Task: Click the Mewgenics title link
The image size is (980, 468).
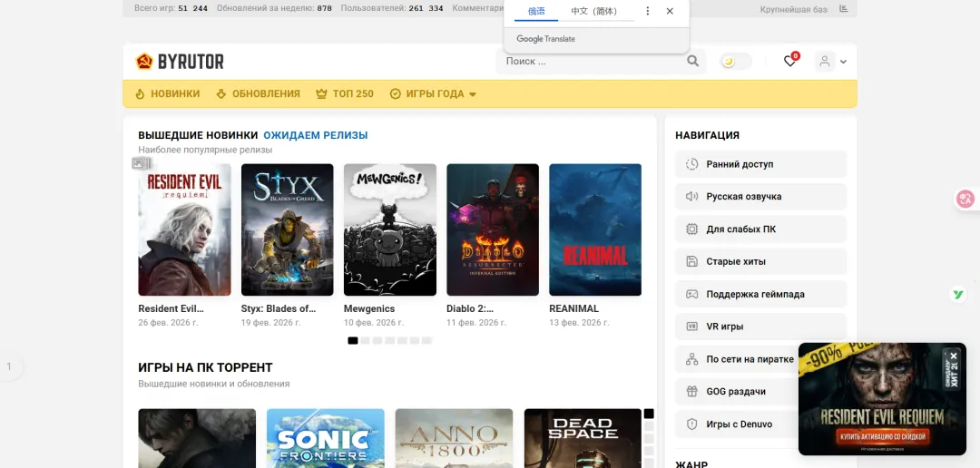Action: tap(369, 308)
